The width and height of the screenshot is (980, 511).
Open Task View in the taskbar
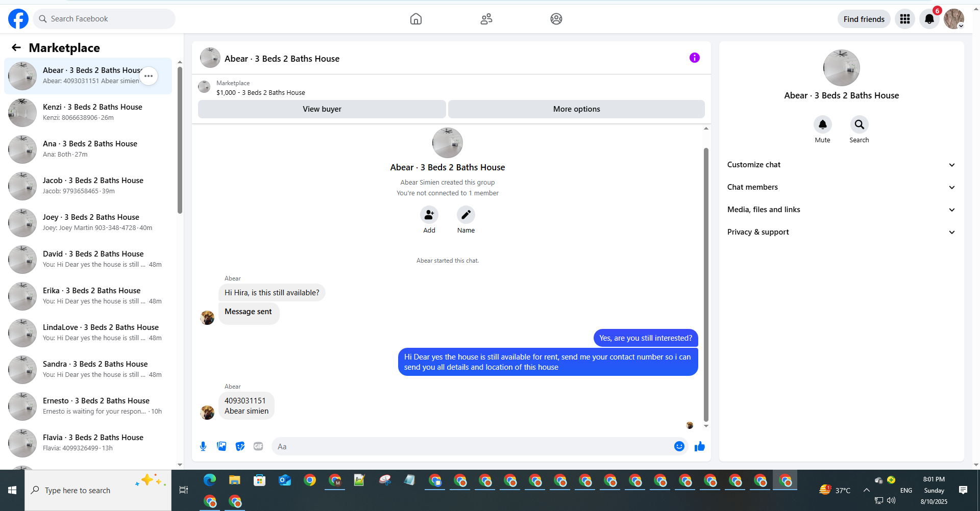pos(184,490)
